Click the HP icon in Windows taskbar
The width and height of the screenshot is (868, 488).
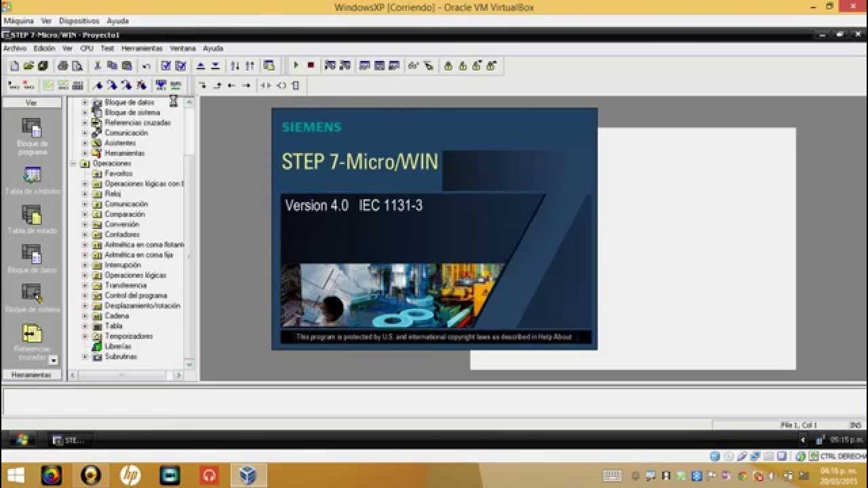coord(130,475)
